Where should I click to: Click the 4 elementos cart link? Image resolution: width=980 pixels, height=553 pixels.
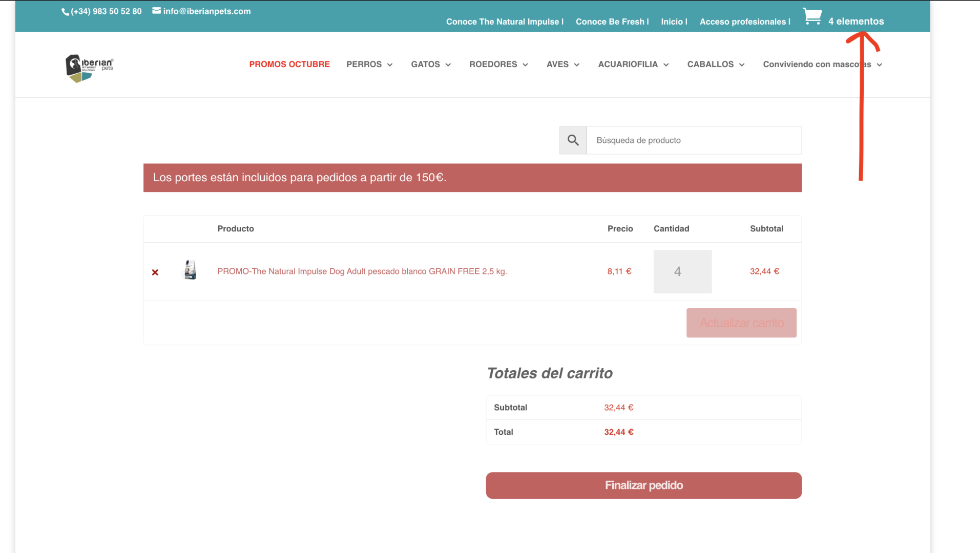[x=856, y=22]
